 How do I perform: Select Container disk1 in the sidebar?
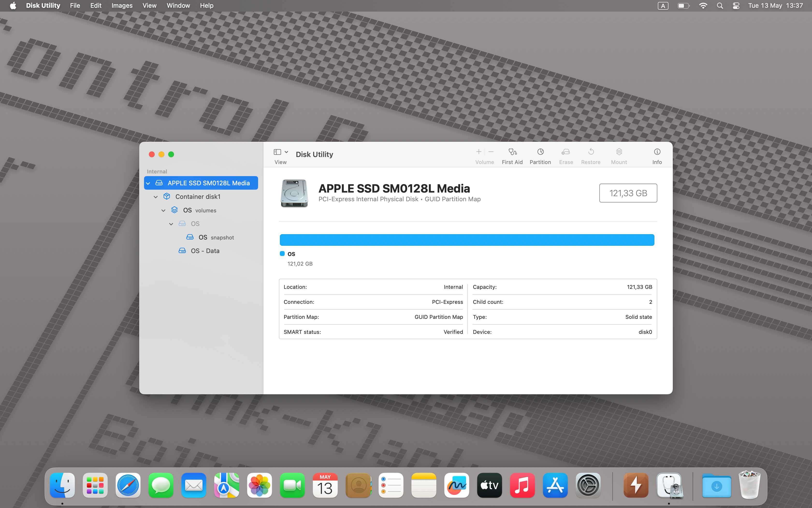(x=201, y=196)
